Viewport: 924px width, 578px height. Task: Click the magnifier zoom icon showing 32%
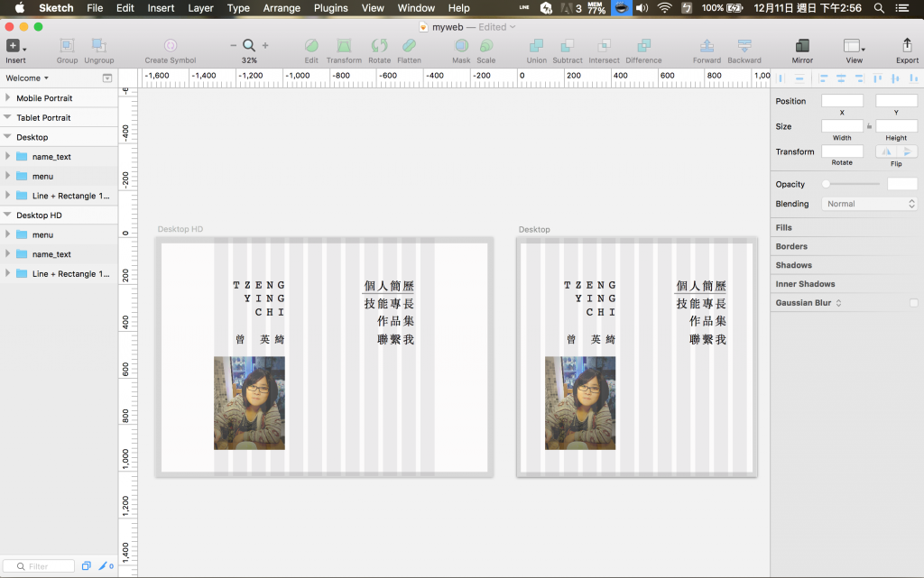[249, 45]
